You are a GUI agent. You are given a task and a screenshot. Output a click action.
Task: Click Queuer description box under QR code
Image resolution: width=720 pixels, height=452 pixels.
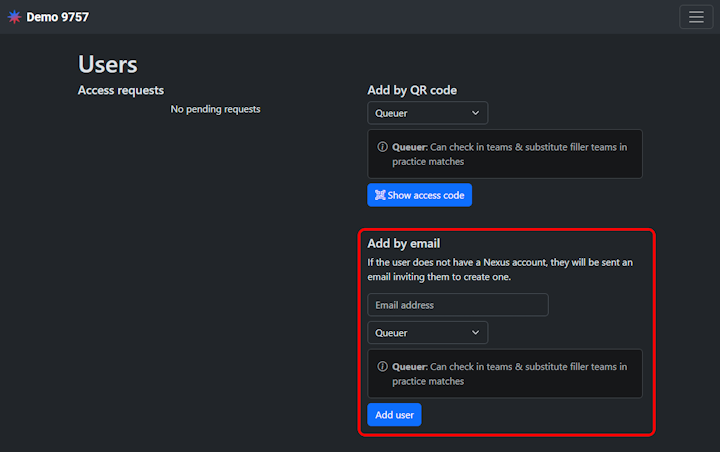tap(504, 154)
